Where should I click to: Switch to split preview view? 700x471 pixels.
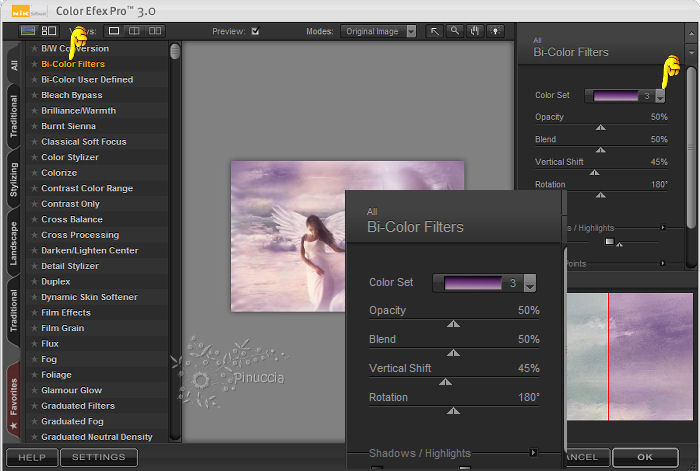(x=134, y=31)
